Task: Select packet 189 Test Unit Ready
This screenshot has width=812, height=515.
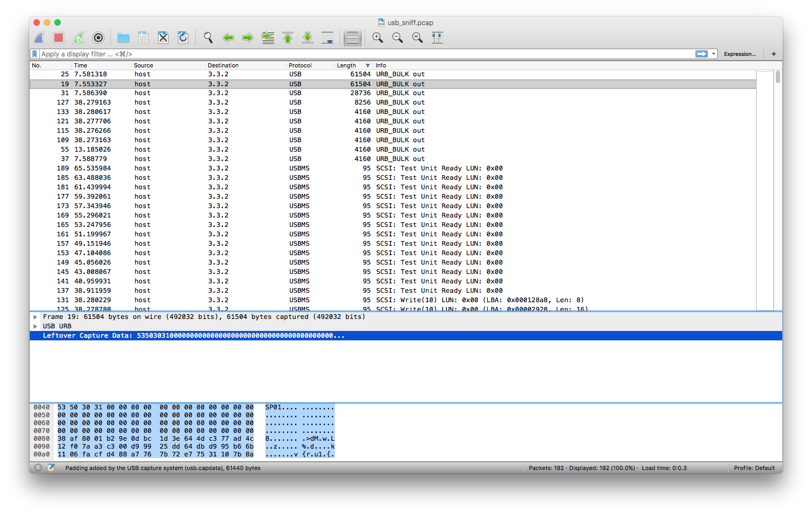Action: tap(393, 168)
